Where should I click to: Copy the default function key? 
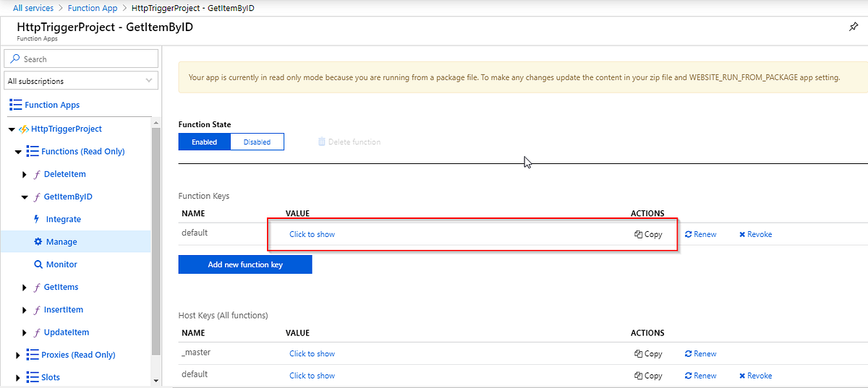pos(648,234)
